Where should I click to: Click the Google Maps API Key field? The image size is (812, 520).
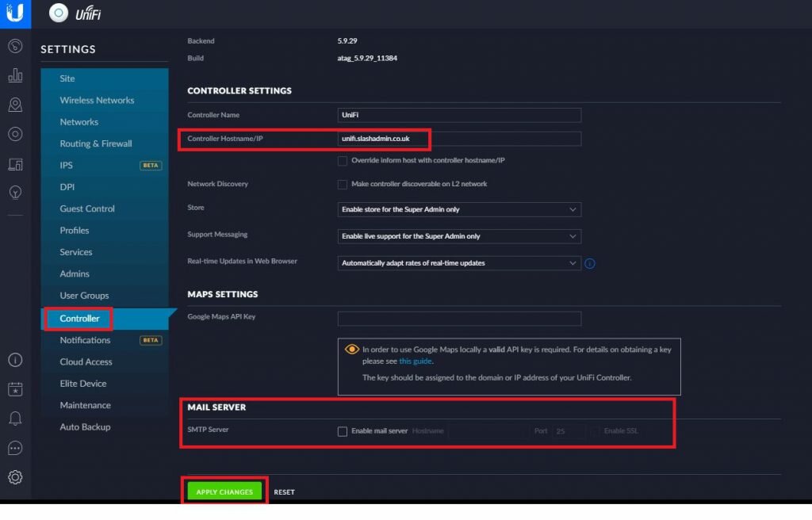(459, 319)
